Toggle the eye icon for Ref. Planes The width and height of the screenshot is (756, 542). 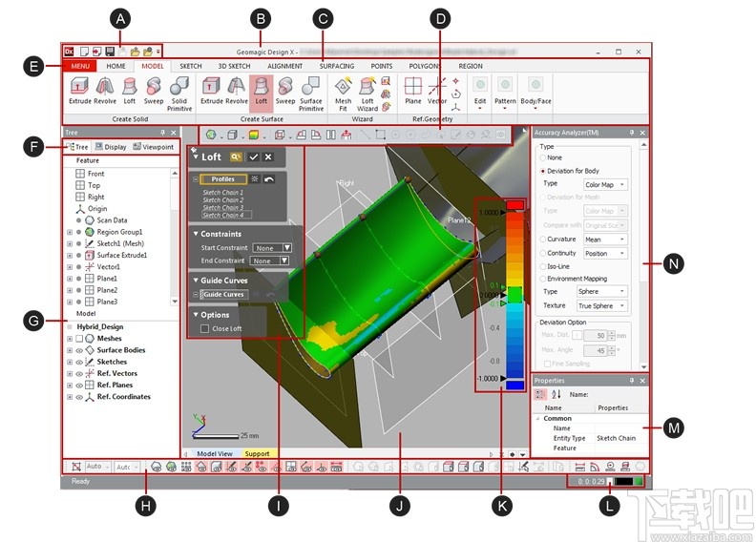pos(79,385)
